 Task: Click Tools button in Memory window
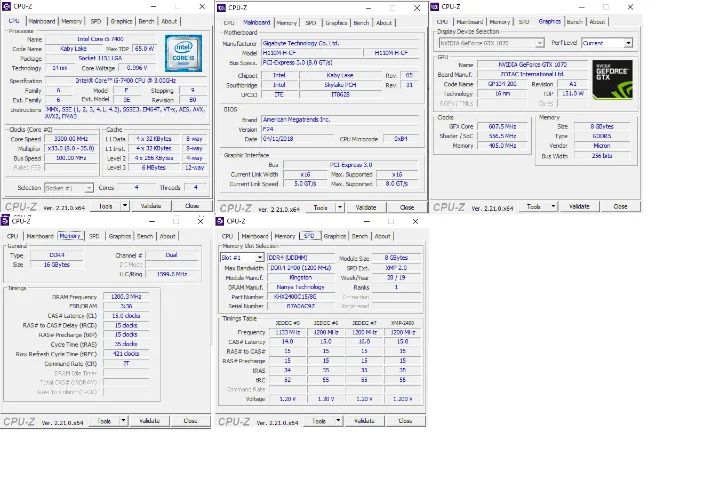pyautogui.click(x=104, y=421)
